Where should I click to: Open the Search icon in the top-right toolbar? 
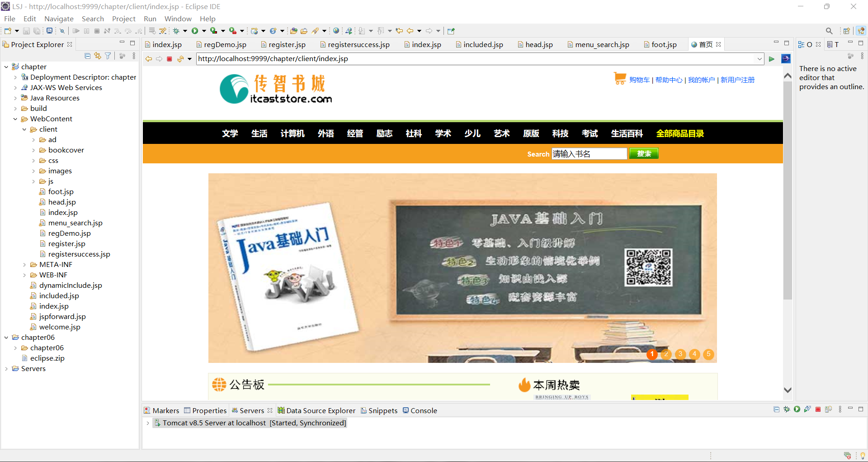(829, 31)
